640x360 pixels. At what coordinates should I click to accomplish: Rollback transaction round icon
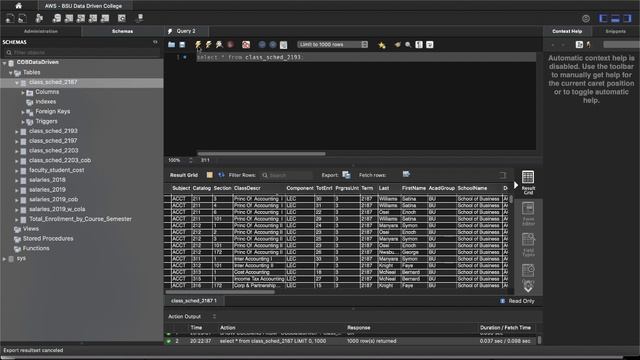pos(273,44)
